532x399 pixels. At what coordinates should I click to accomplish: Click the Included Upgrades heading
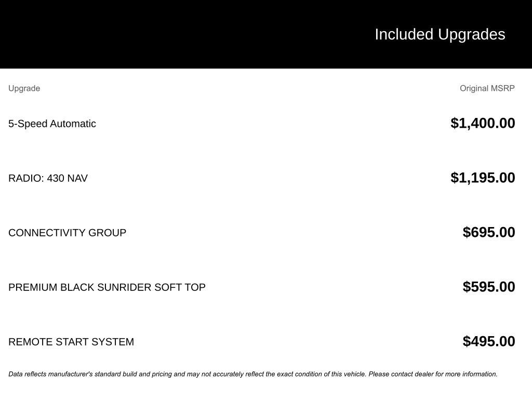[x=440, y=34]
